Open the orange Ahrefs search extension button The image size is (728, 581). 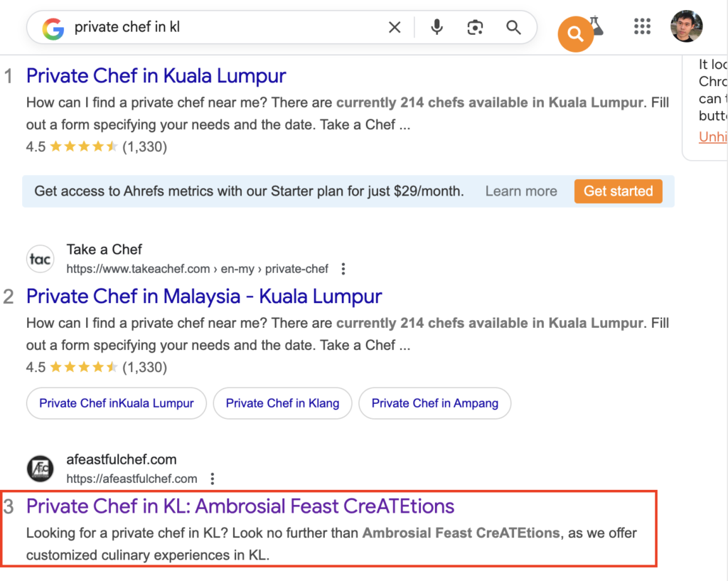click(575, 34)
